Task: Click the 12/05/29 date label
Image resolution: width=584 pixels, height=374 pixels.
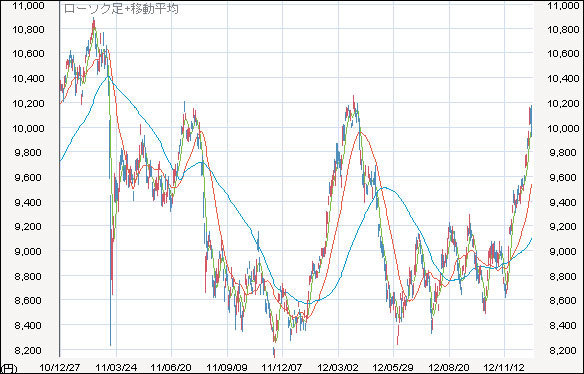Action: [393, 368]
